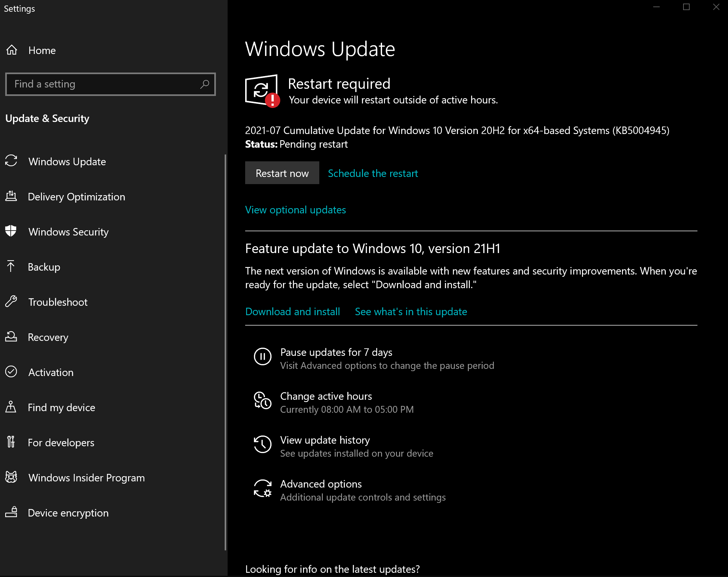Image resolution: width=728 pixels, height=577 pixels.
Task: Click the Windows Security shield icon
Action: 11,231
